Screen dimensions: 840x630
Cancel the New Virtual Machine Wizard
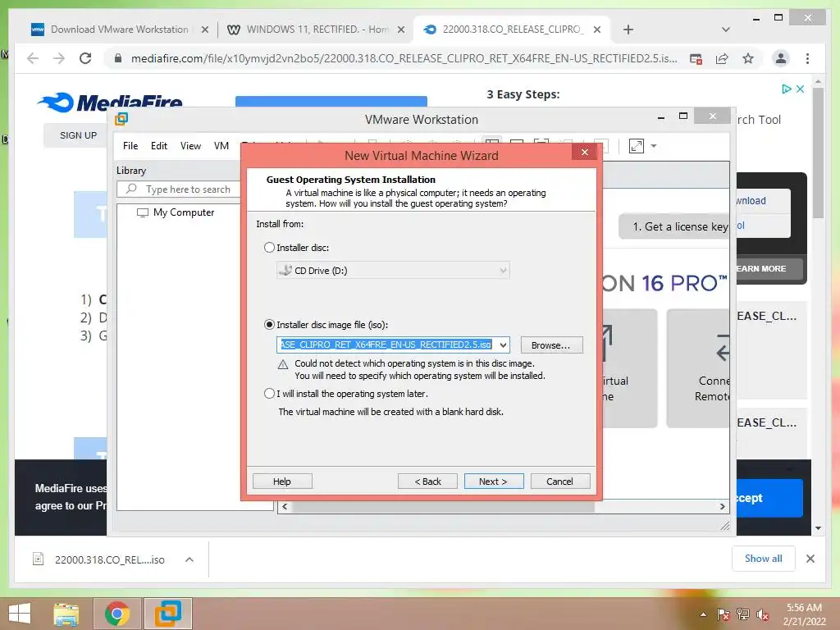click(559, 482)
